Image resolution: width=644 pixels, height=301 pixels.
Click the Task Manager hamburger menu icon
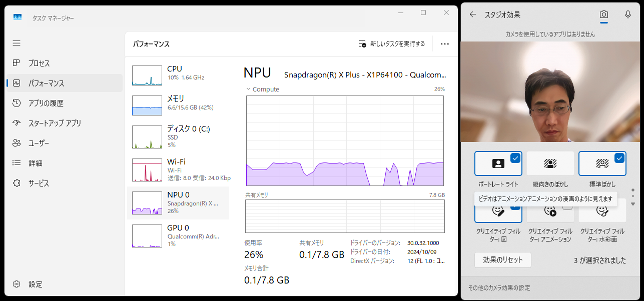tap(17, 43)
